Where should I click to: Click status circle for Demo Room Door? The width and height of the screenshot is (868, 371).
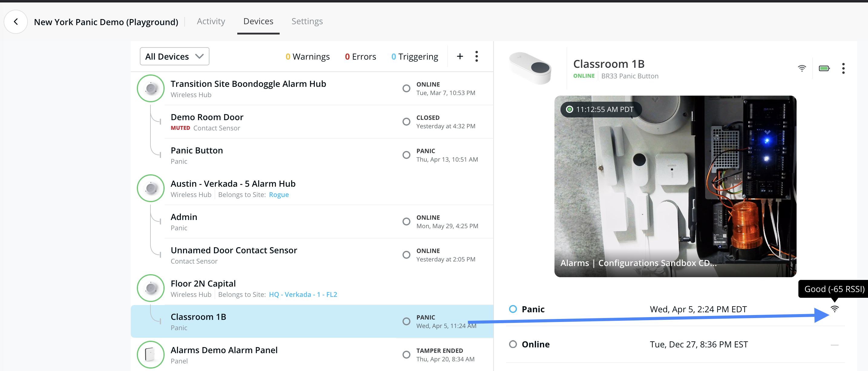pos(406,122)
